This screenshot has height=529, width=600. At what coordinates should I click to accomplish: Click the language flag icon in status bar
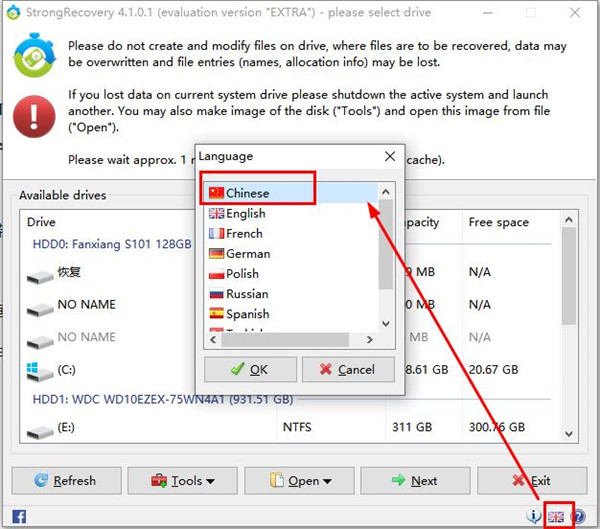click(x=556, y=517)
